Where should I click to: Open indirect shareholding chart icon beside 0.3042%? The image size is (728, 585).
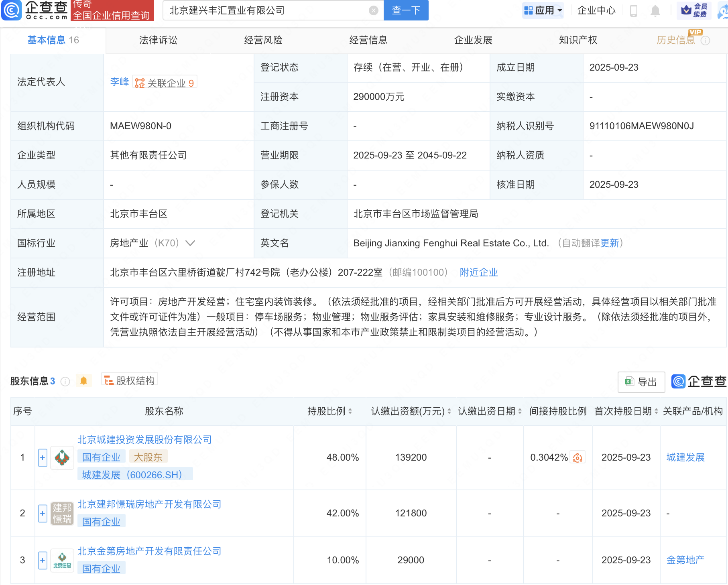click(x=578, y=458)
